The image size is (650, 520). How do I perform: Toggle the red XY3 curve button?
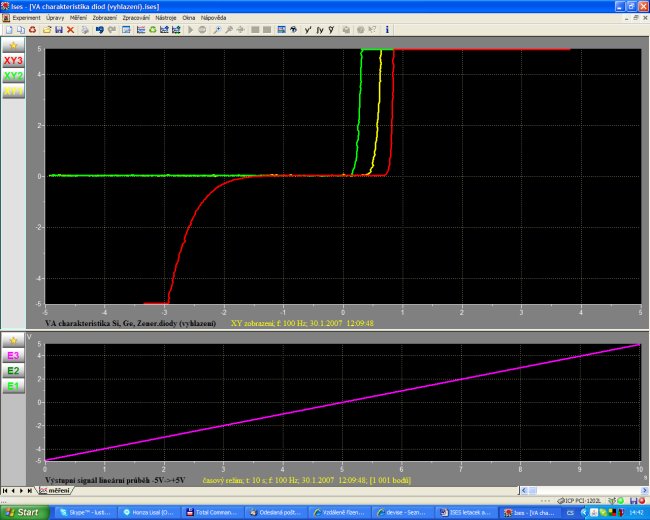point(13,61)
